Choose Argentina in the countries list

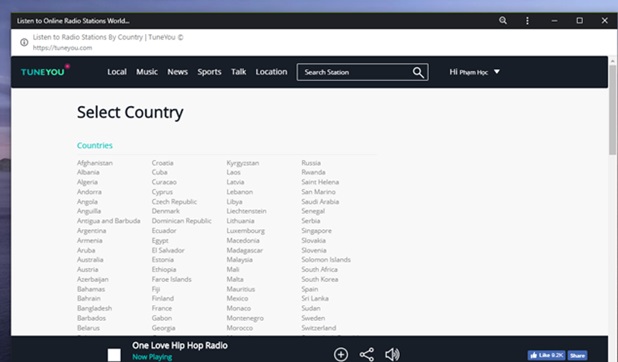[91, 231]
